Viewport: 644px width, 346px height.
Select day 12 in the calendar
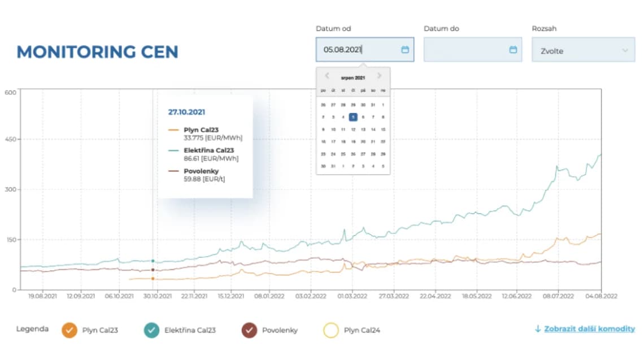[353, 129]
